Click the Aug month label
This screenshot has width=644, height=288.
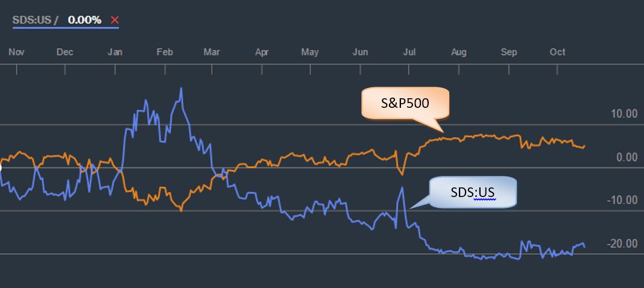pos(459,52)
